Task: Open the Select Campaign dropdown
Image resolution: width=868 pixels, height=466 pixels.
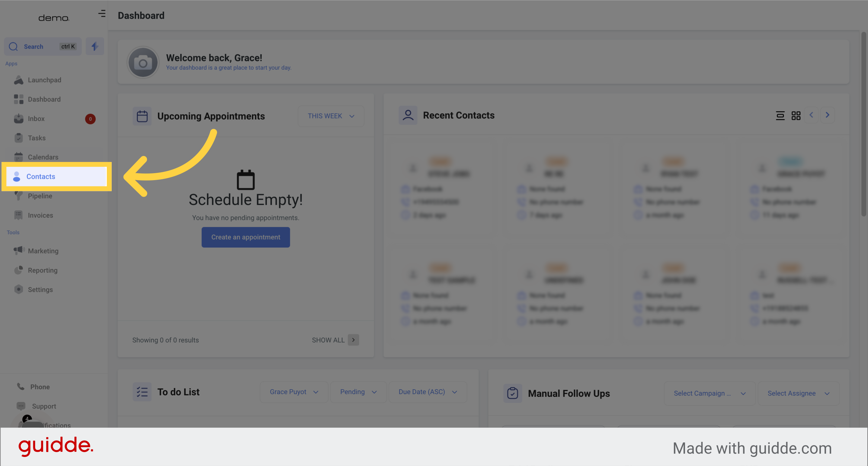Action: pos(709,393)
